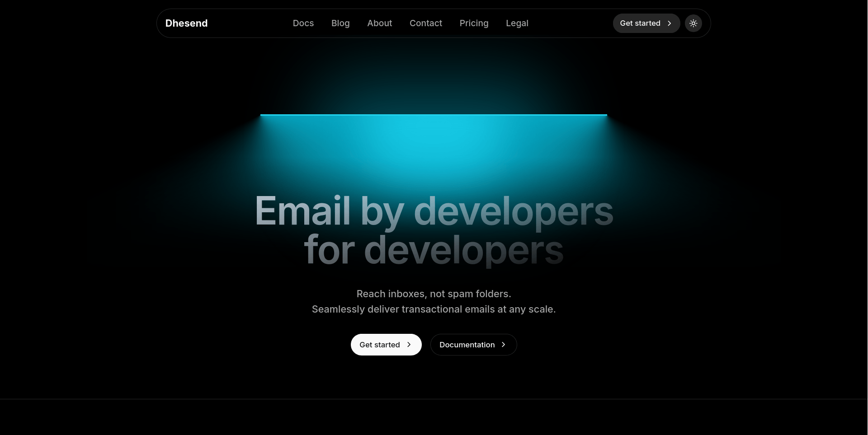Navigate to the About page
Viewport: 868px width, 435px height.
(379, 23)
